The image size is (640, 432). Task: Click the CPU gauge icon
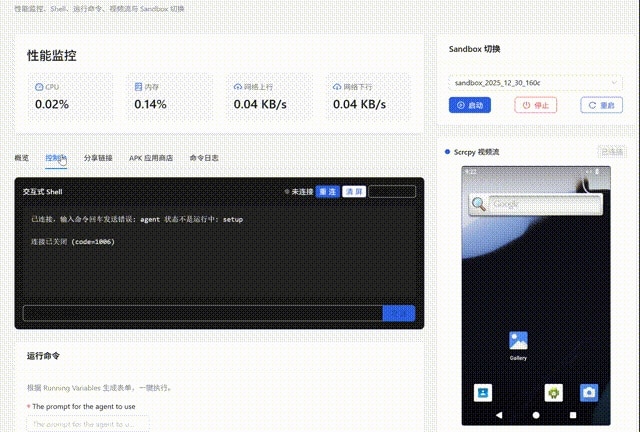(x=39, y=87)
